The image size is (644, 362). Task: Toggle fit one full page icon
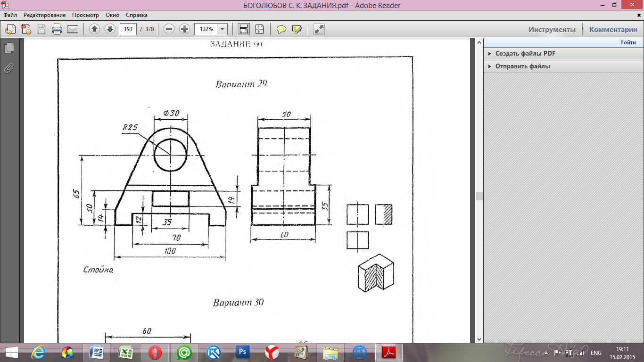point(259,29)
